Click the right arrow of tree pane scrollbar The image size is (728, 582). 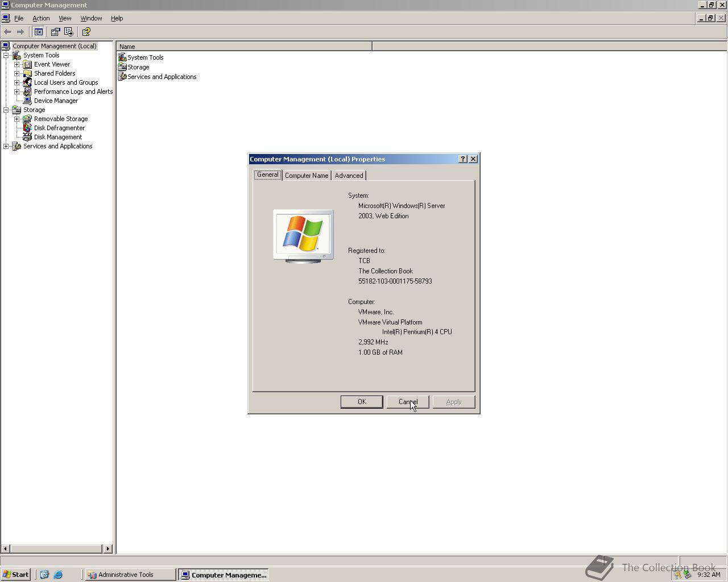coord(108,548)
